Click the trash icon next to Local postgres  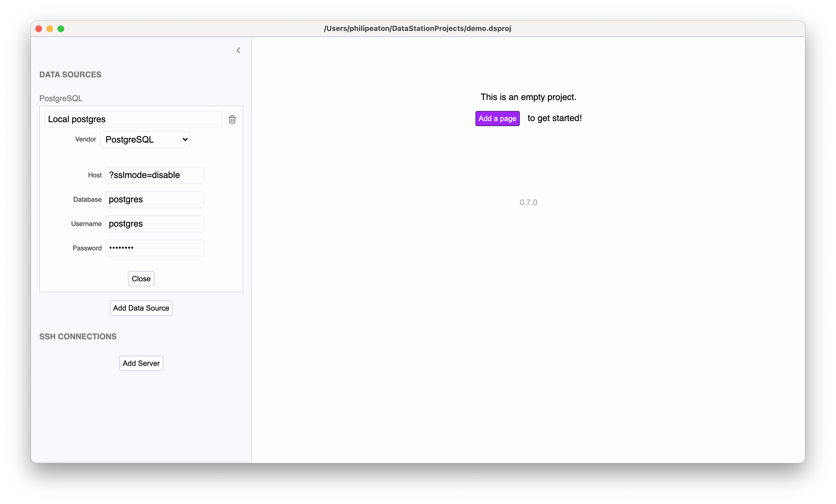click(x=232, y=119)
